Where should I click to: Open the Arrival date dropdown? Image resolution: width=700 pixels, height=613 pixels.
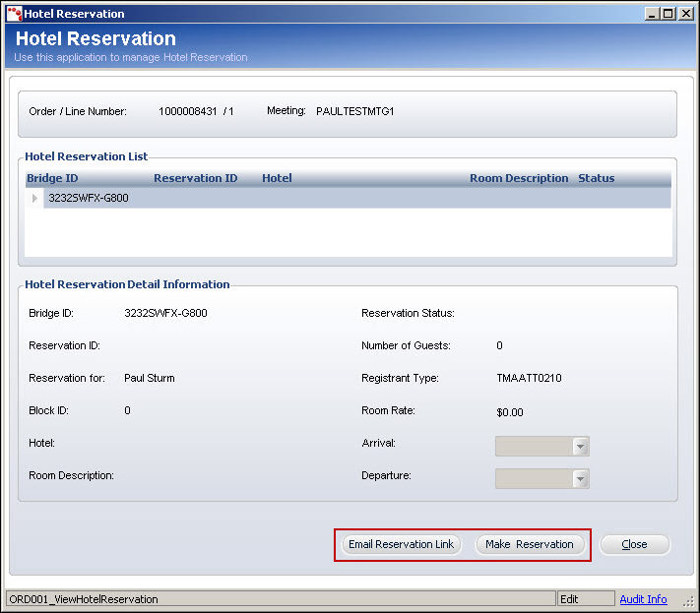[x=580, y=447]
